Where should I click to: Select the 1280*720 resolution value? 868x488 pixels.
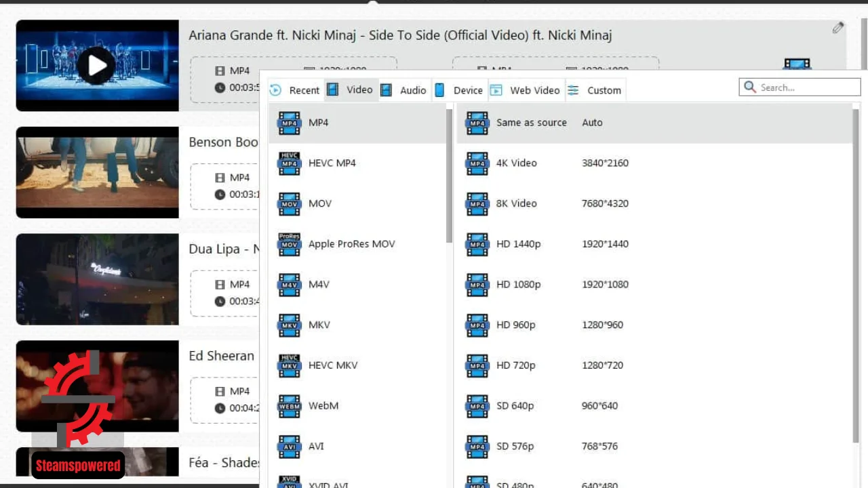pyautogui.click(x=602, y=365)
